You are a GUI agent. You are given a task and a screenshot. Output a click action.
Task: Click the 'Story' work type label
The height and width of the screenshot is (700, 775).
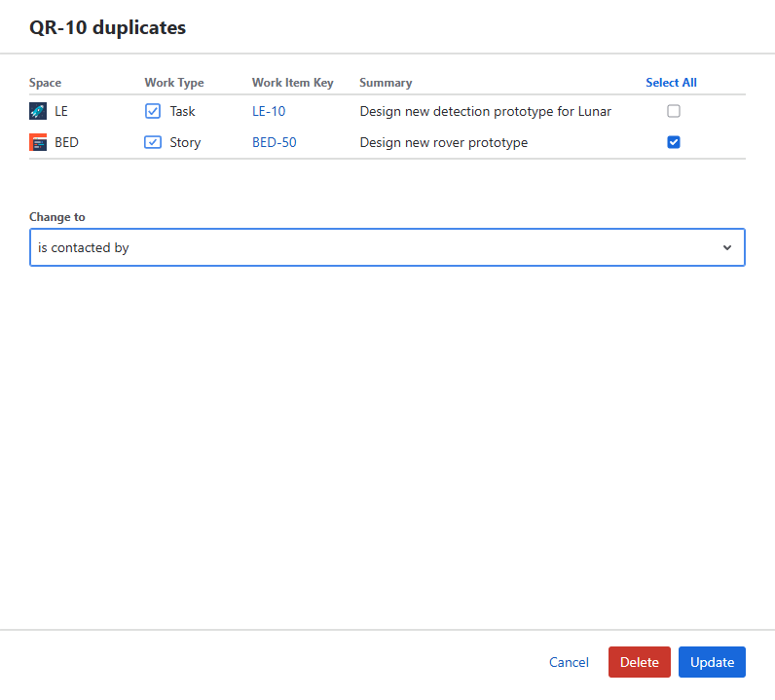[x=185, y=142]
